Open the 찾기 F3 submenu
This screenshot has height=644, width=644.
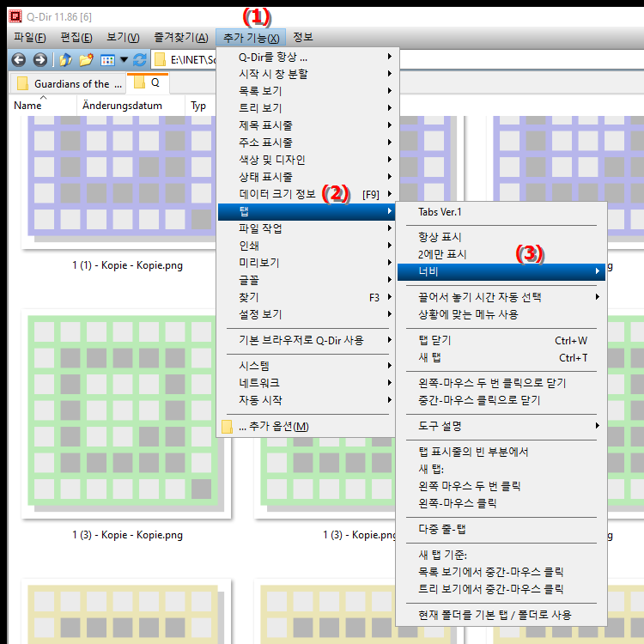pyautogui.click(x=306, y=297)
